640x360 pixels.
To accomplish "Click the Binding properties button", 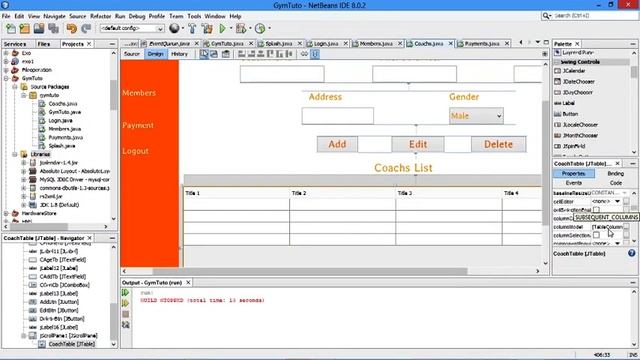I will click(616, 173).
